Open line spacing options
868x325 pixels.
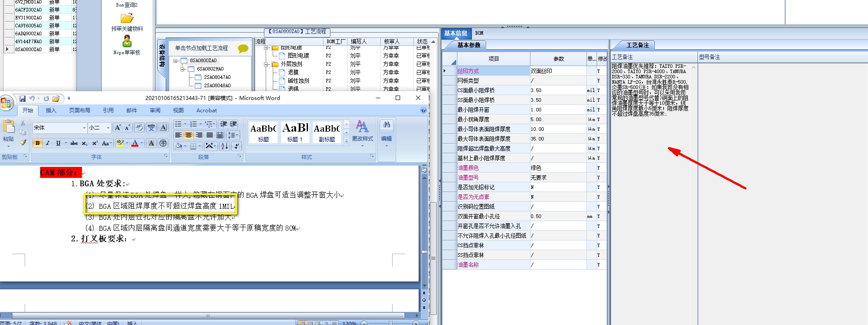click(233, 135)
